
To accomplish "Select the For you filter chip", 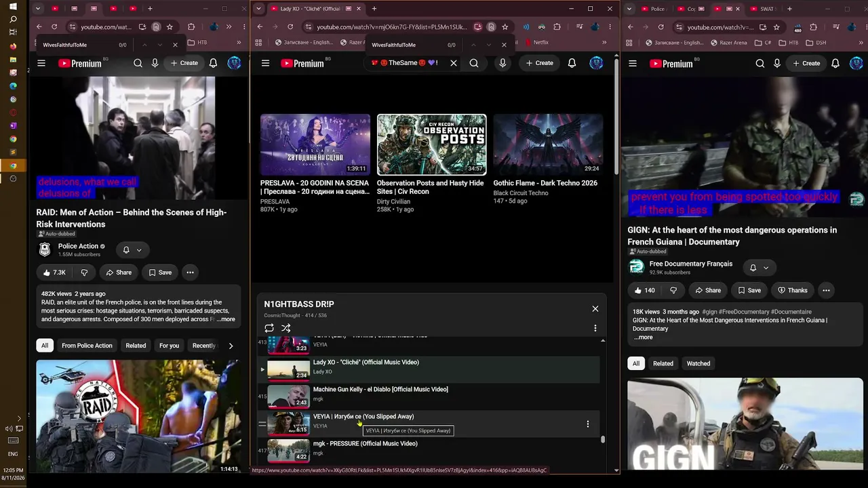I will 169,346.
